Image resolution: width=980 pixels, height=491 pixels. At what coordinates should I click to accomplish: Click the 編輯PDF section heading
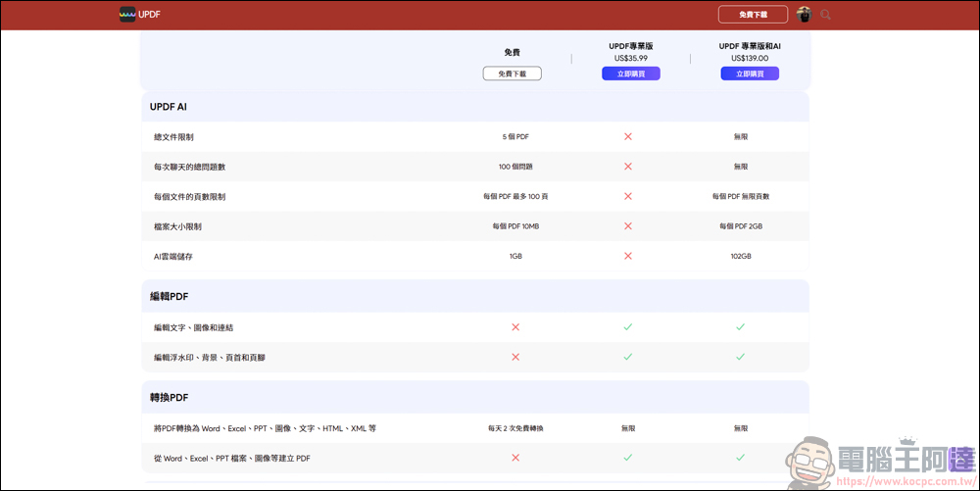[169, 297]
